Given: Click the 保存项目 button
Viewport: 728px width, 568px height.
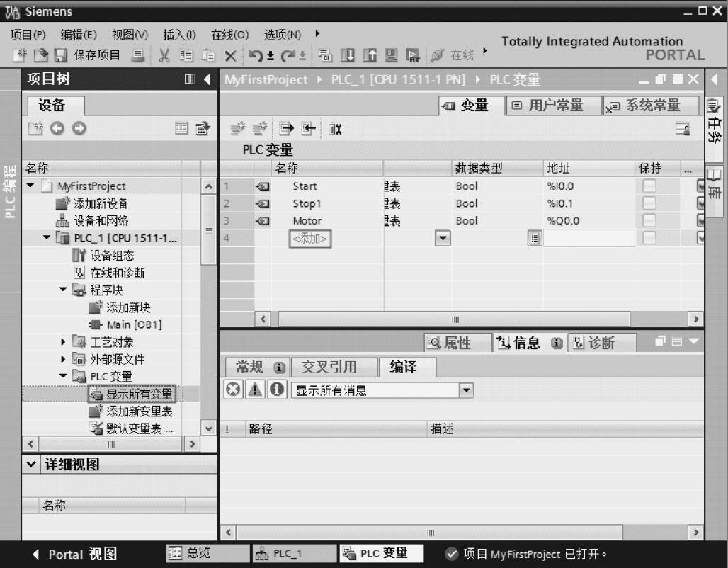Looking at the screenshot, I should [97, 55].
